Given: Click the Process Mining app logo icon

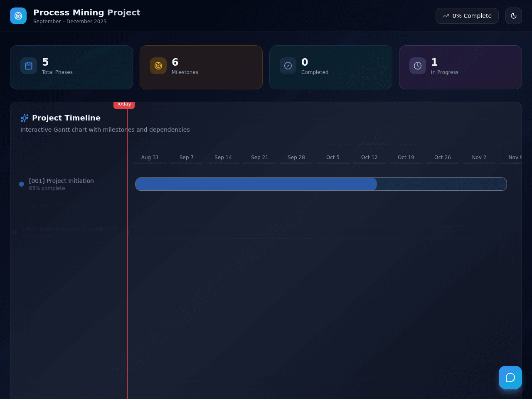Looking at the screenshot, I should tap(18, 16).
